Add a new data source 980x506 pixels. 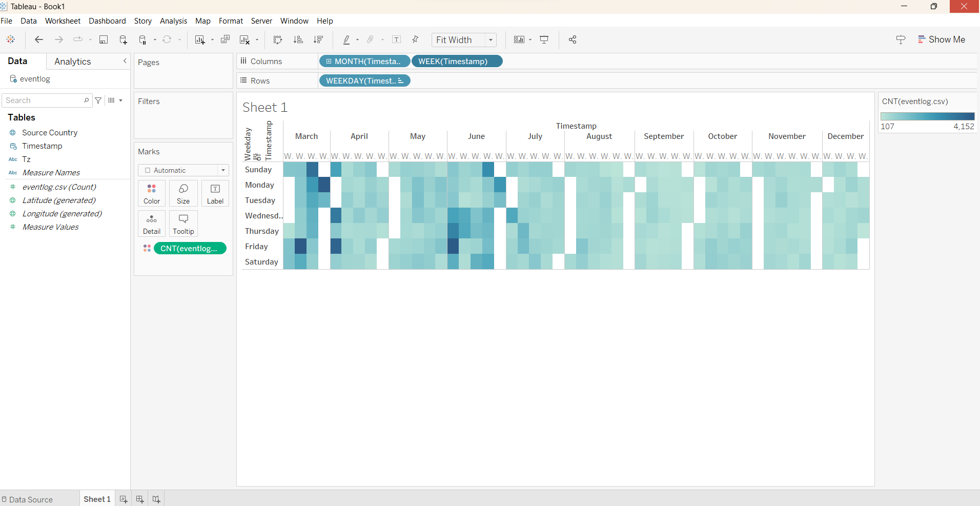point(123,39)
